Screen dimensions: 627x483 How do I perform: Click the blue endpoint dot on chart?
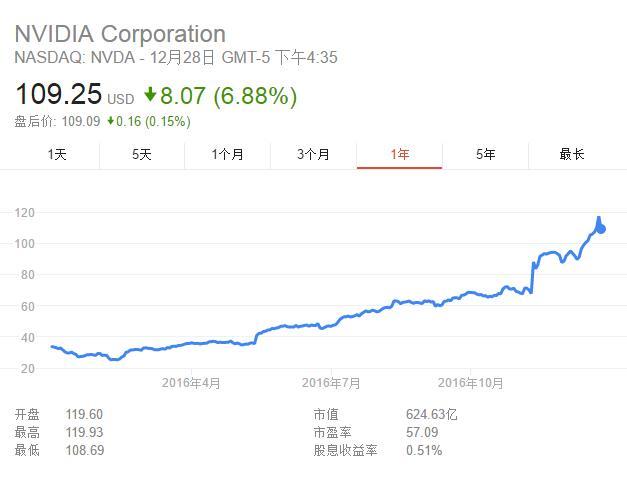click(600, 229)
